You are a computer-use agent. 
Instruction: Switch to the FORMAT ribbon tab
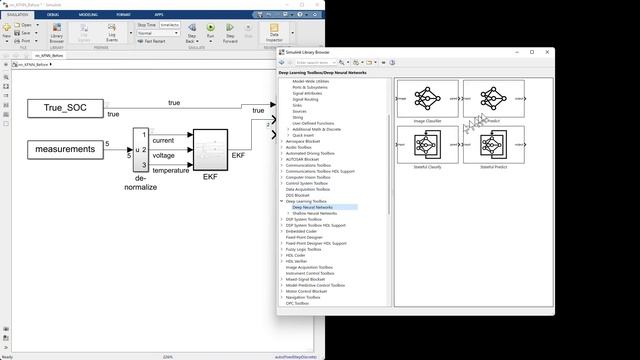tap(123, 15)
